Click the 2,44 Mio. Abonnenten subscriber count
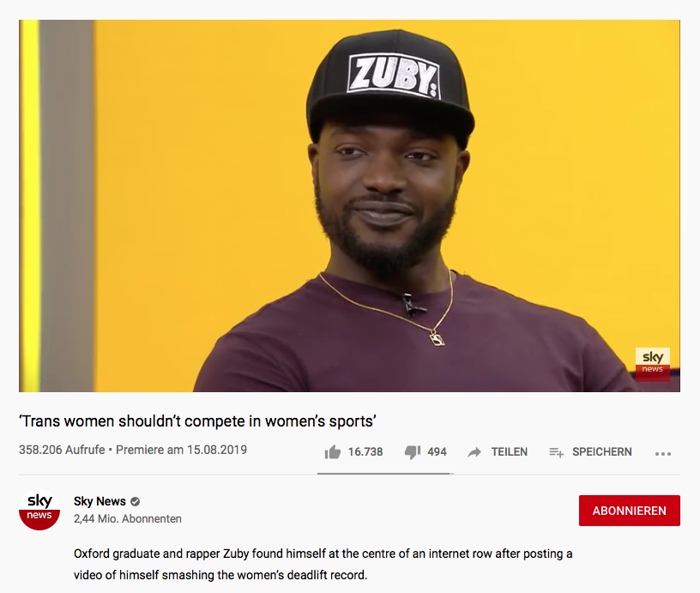700x593 pixels. pyautogui.click(x=128, y=519)
